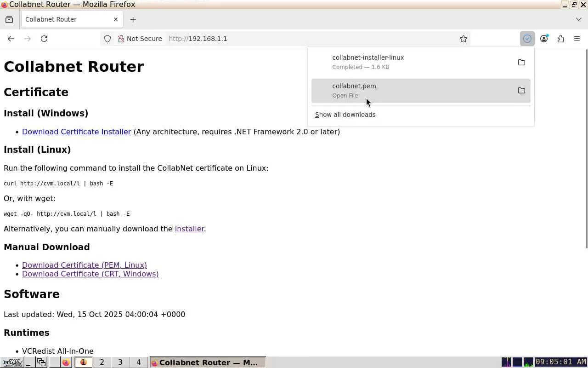The width and height of the screenshot is (588, 368).
Task: Click the taskbar clock showing 09:05:01 AM
Action: tap(561, 362)
